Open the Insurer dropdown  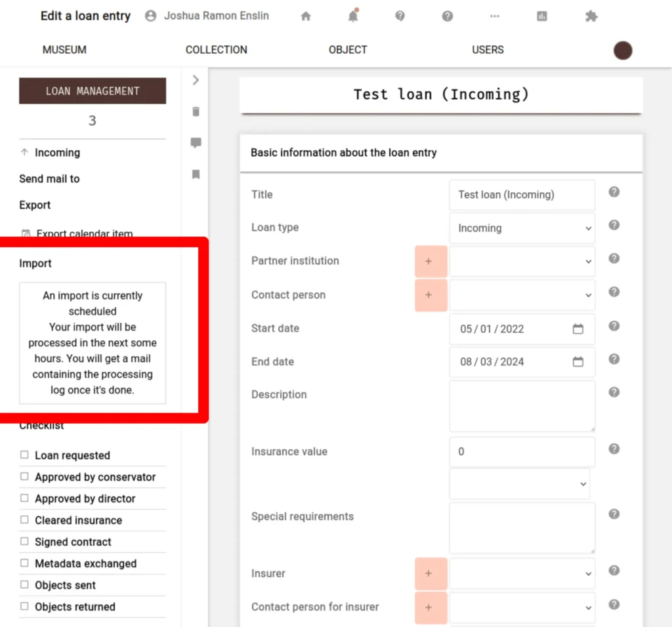(x=522, y=573)
